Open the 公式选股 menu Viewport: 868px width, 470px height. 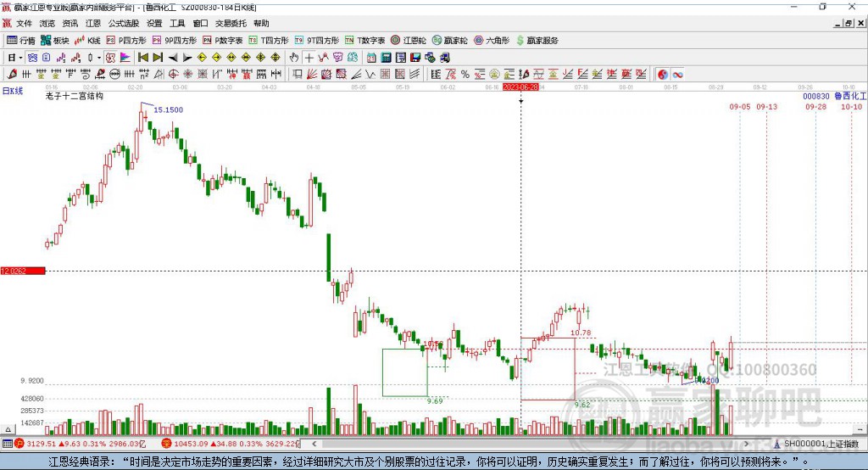124,23
